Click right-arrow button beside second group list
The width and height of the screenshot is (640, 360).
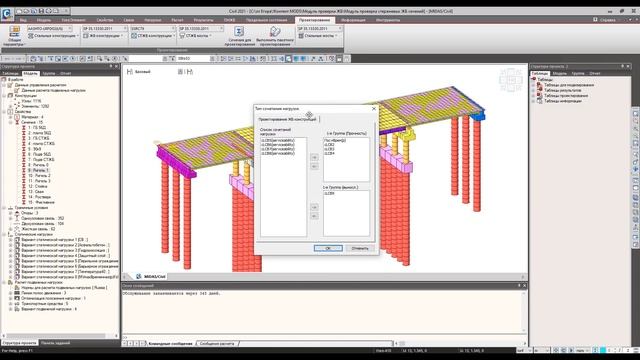[x=314, y=207]
